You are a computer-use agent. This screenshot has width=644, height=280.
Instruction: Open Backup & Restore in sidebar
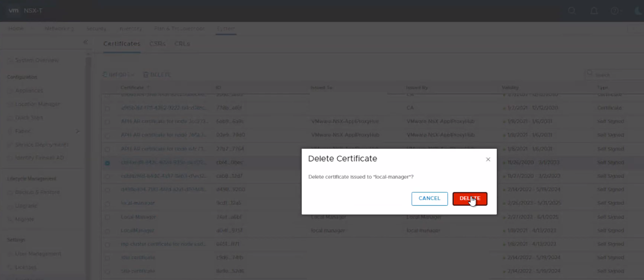37,192
